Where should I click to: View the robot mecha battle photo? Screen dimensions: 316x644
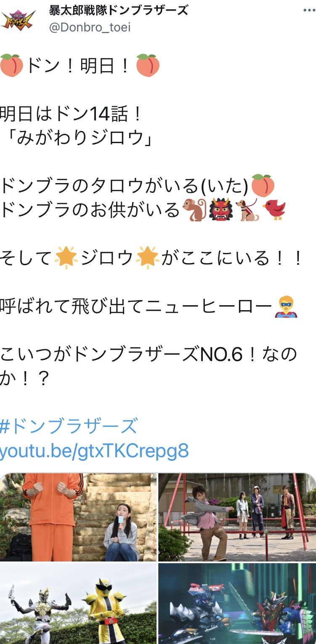point(237,604)
